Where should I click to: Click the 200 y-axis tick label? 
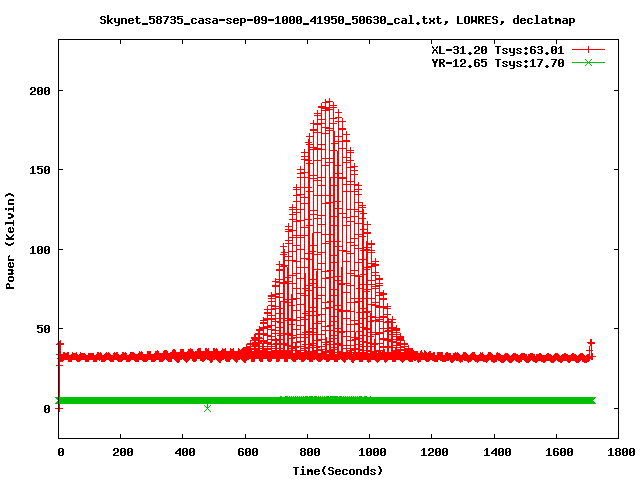coord(40,91)
